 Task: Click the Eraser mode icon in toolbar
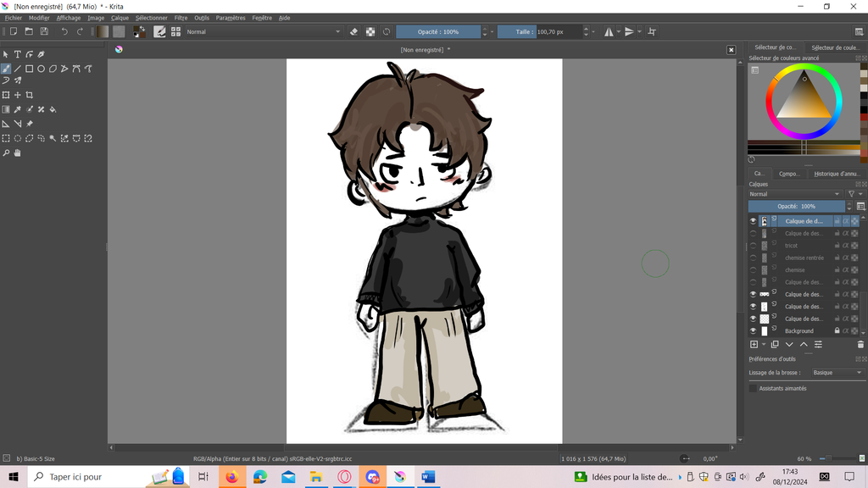(x=354, y=31)
